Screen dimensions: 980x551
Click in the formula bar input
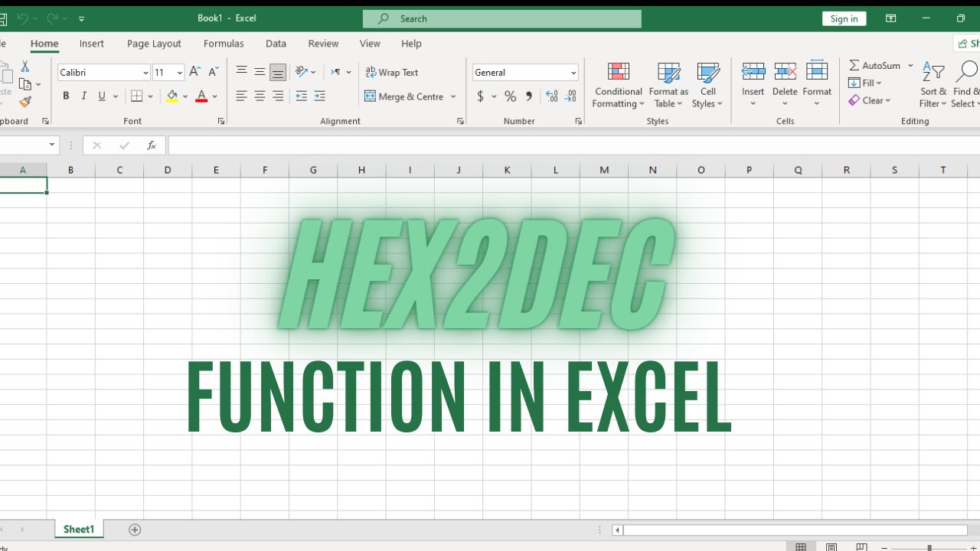[x=574, y=145]
